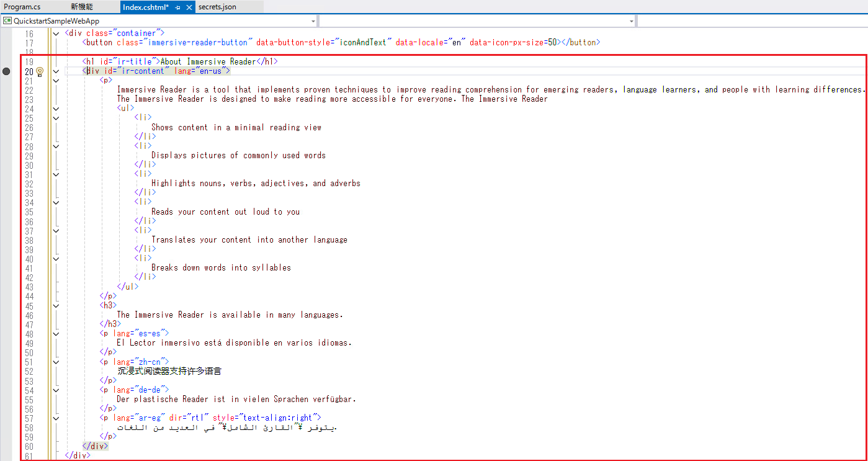Click 'Reads your content out loud to you'

click(x=225, y=212)
